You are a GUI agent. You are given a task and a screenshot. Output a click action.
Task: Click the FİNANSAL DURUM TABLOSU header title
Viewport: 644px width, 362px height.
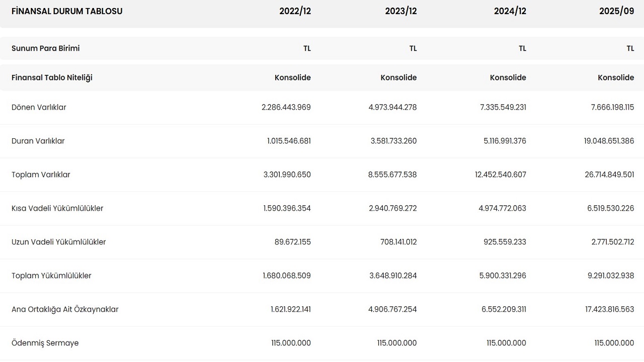[x=67, y=11]
